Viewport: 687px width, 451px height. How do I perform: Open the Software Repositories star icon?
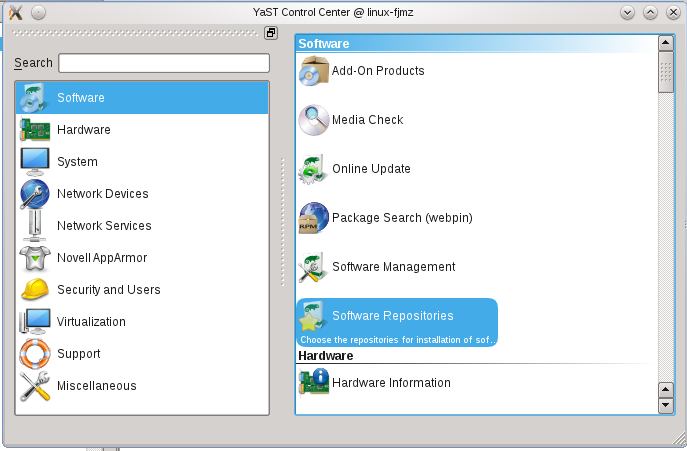pos(313,316)
